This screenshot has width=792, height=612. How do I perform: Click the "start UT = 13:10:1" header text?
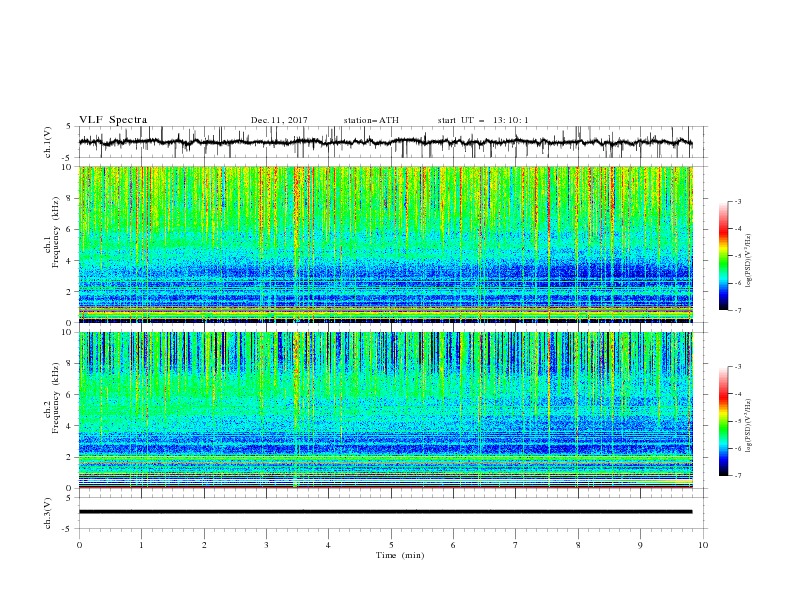[x=483, y=120]
